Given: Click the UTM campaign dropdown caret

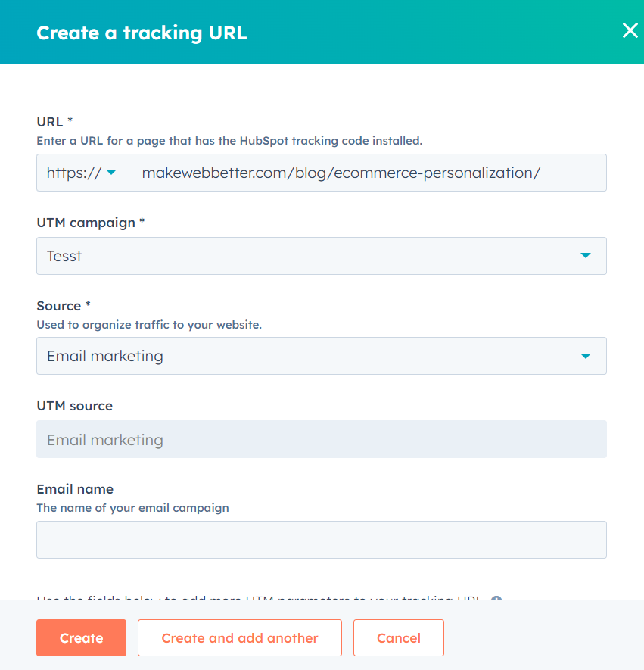Looking at the screenshot, I should click(x=585, y=256).
